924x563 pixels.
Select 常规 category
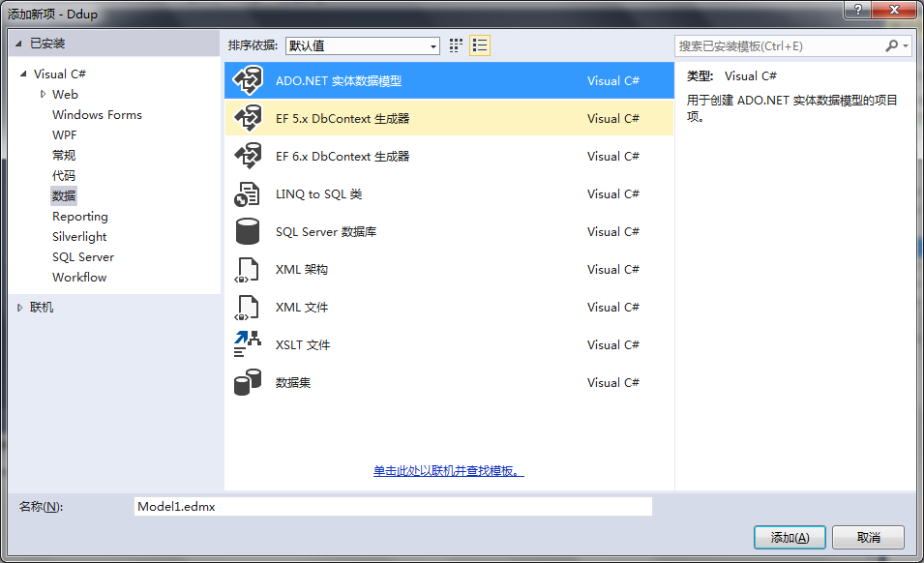pyautogui.click(x=64, y=156)
